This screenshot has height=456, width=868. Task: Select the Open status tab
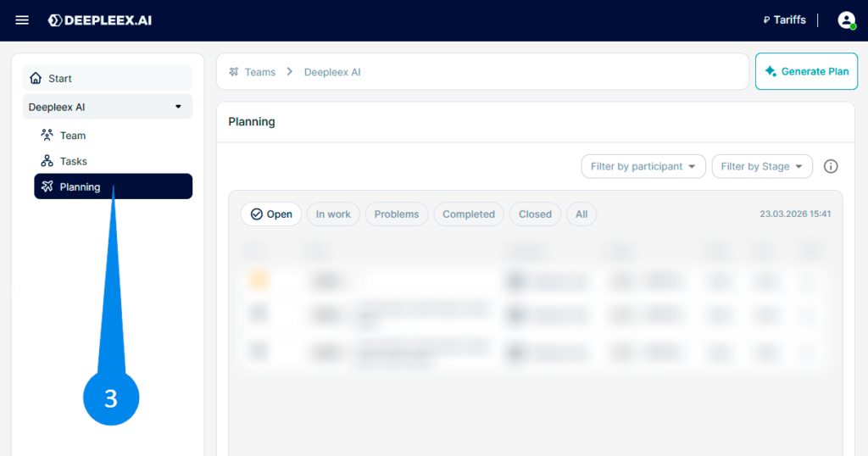click(x=271, y=214)
